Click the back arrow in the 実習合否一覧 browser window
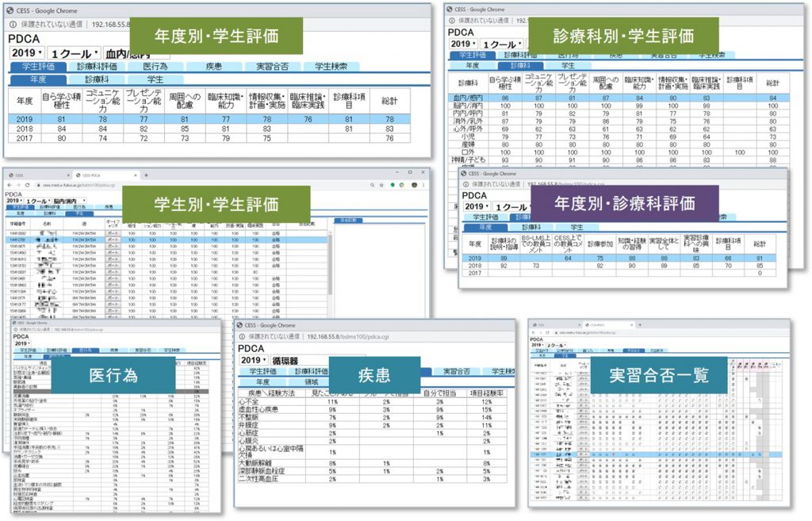 pos(534,332)
